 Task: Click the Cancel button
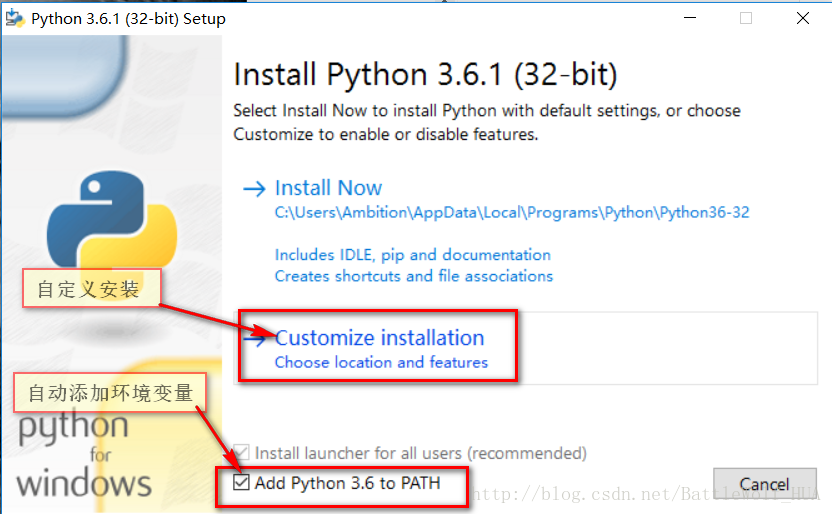(x=764, y=484)
